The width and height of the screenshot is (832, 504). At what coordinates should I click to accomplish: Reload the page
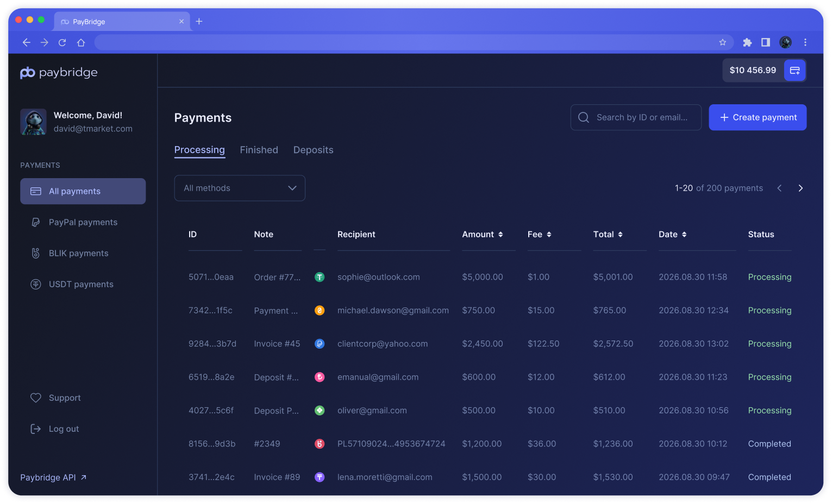(62, 42)
